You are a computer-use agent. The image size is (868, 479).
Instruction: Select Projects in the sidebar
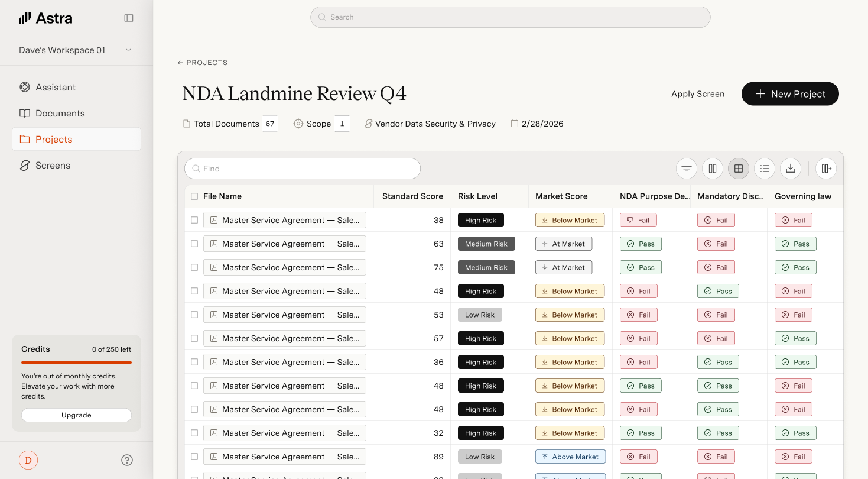76,139
